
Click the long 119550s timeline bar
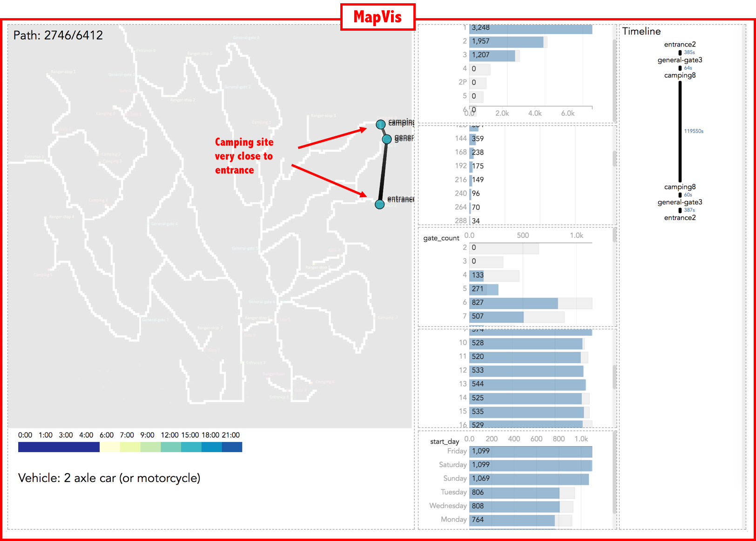[680, 131]
